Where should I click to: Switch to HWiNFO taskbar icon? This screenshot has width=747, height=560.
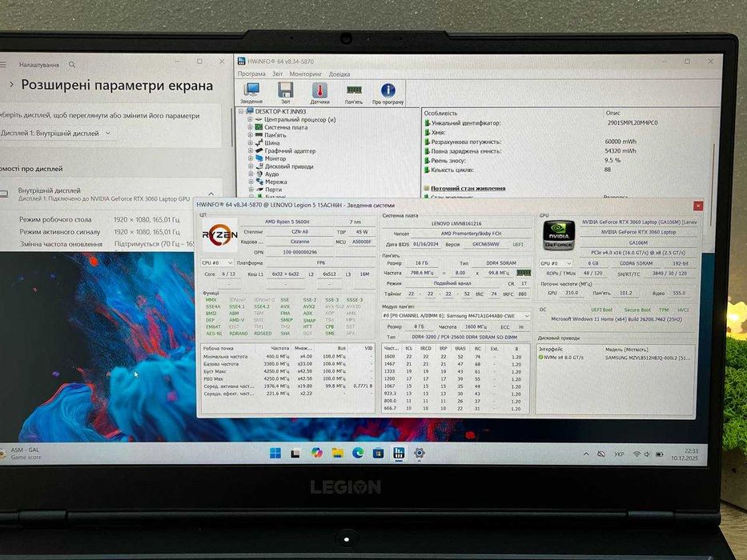pos(399,453)
